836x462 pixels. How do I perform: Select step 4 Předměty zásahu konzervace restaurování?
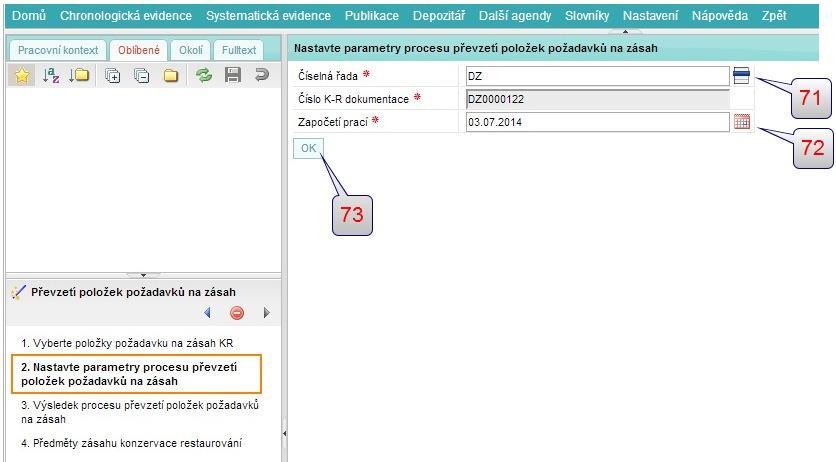tap(131, 443)
